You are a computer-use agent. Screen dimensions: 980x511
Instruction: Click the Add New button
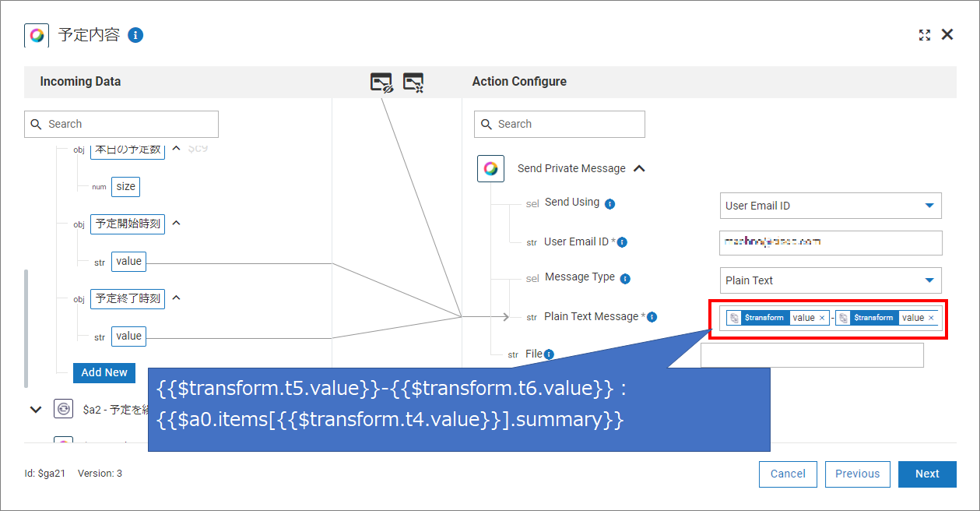pos(104,372)
